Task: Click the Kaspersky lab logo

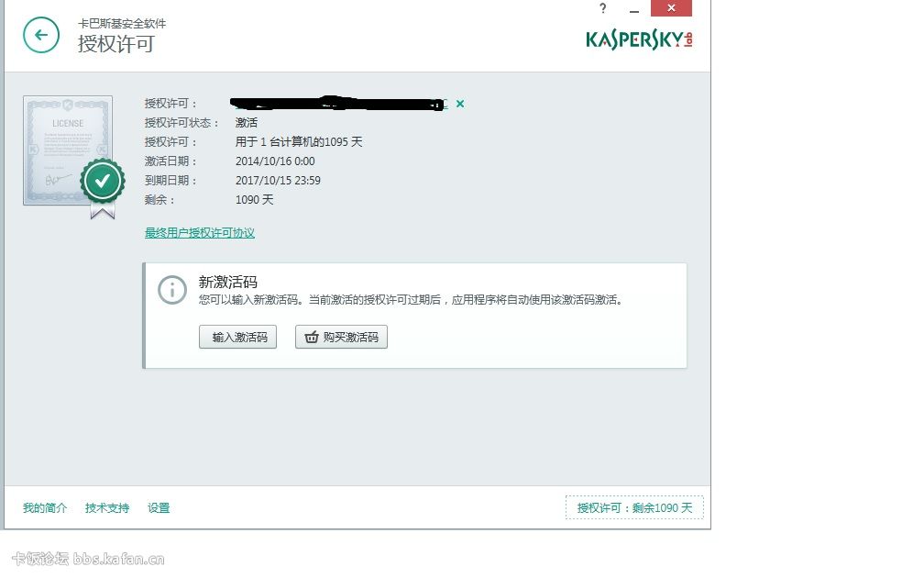Action: 640,40
